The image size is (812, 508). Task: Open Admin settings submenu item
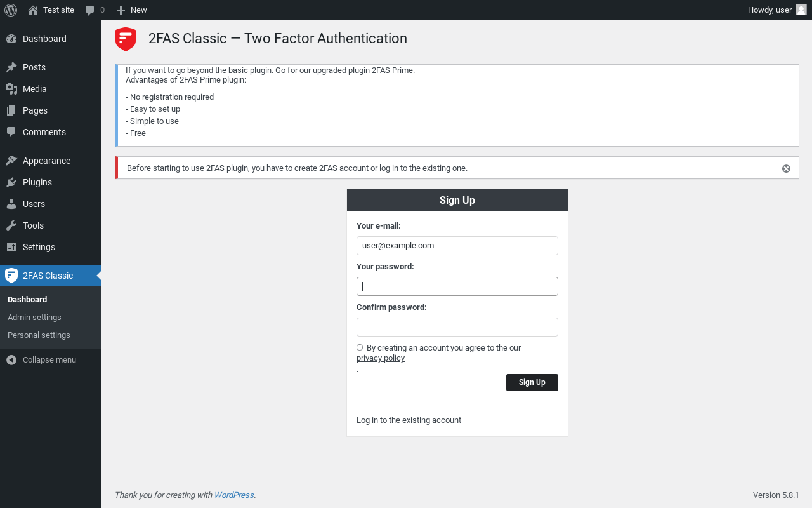point(34,317)
